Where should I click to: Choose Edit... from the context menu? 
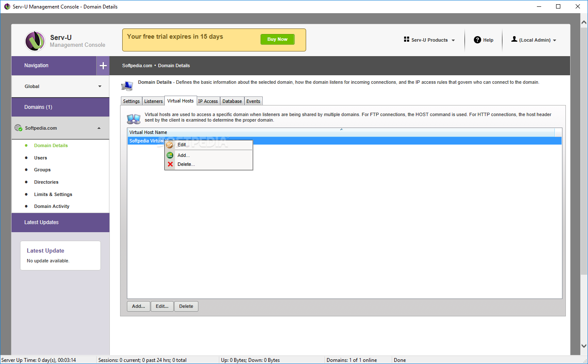[x=209, y=145]
